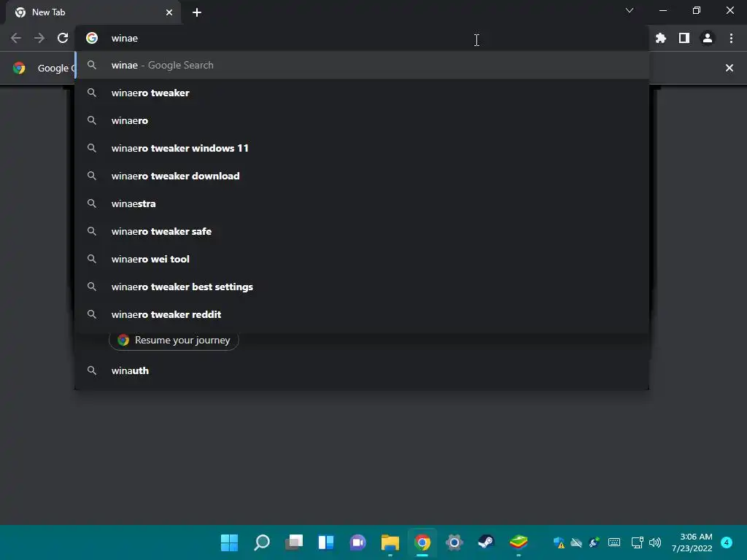Select 'winaero tweaker reddit' suggestion
Image resolution: width=747 pixels, height=560 pixels.
click(362, 314)
